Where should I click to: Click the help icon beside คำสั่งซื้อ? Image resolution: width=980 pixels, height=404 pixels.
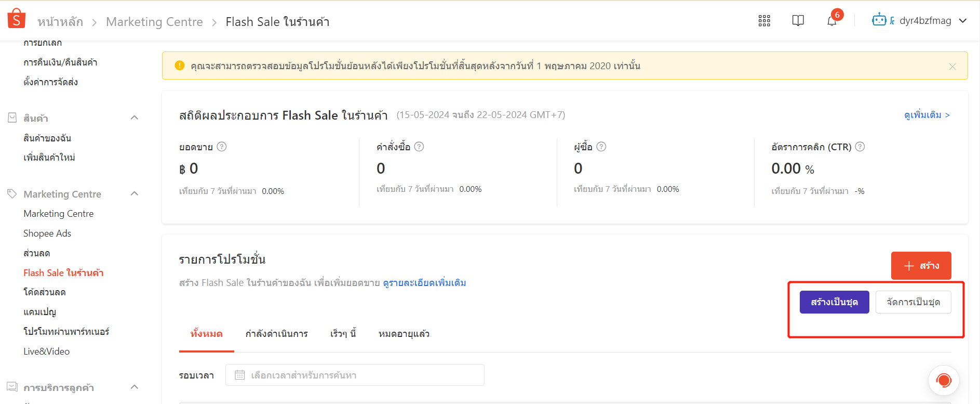pyautogui.click(x=419, y=147)
